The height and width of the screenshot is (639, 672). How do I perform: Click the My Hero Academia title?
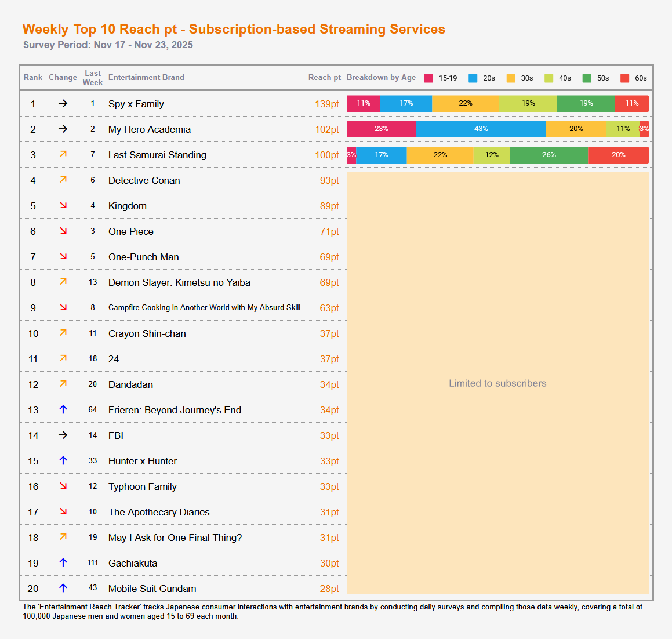coord(149,129)
